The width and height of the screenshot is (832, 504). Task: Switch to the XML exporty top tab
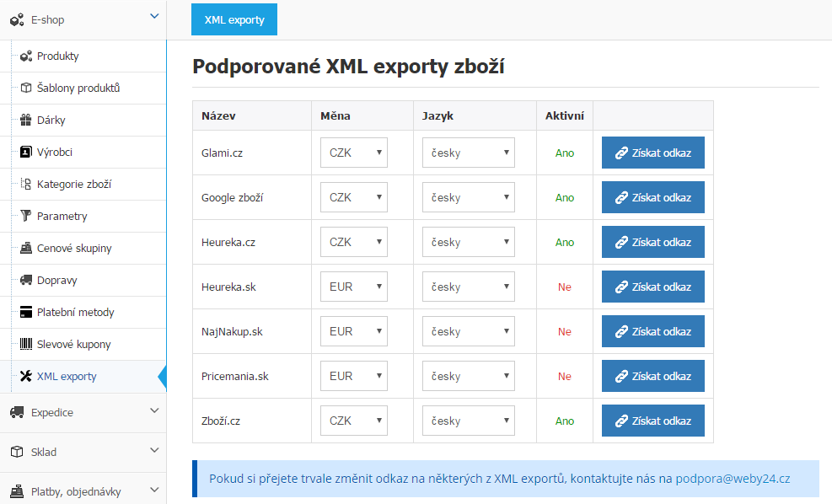pos(234,19)
